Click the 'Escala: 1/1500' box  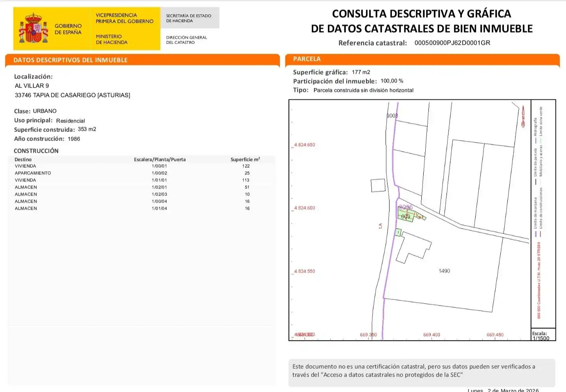click(543, 335)
